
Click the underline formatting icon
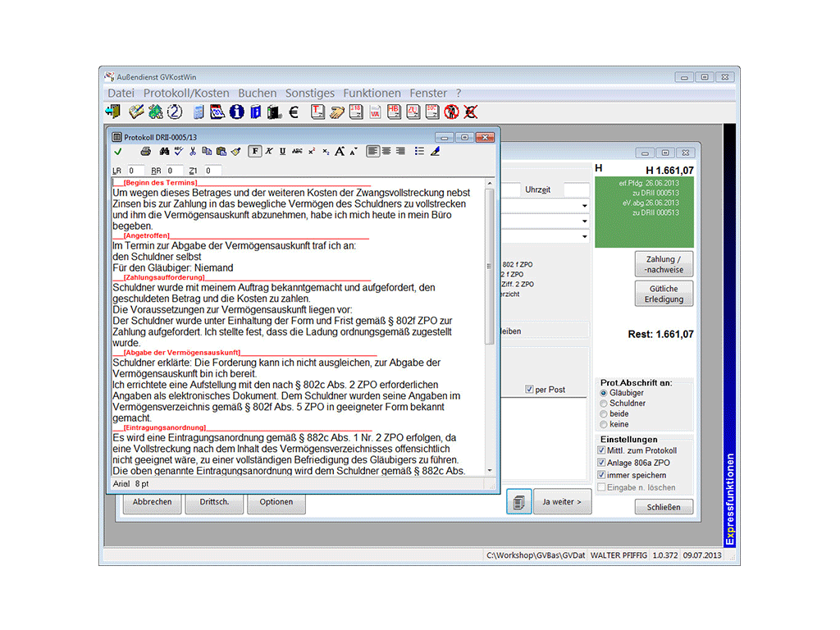[x=282, y=152]
